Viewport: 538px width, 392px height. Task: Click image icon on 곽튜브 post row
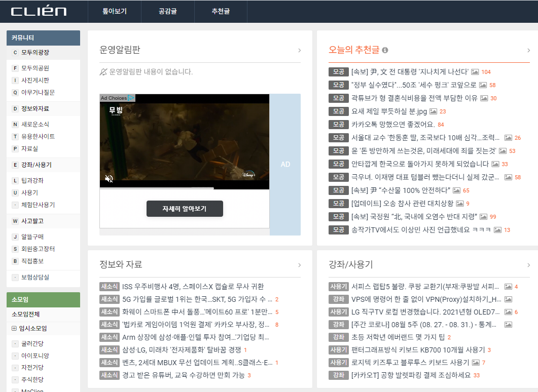pos(484,98)
